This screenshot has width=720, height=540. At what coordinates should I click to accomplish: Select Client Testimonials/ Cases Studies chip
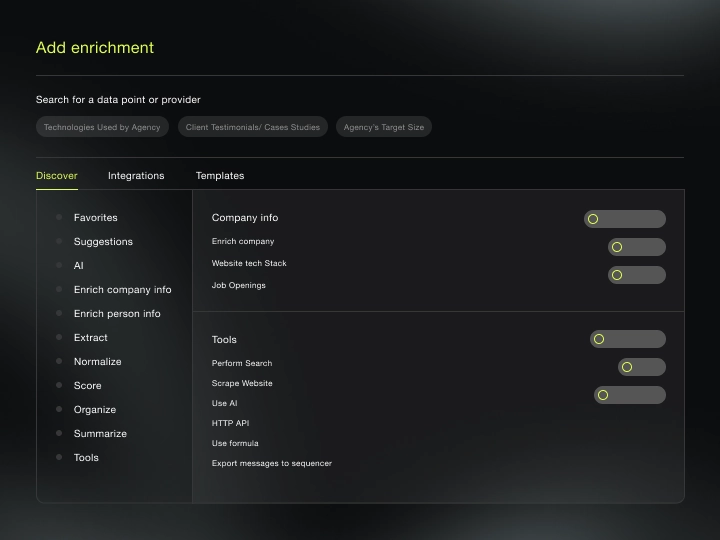pyautogui.click(x=253, y=127)
